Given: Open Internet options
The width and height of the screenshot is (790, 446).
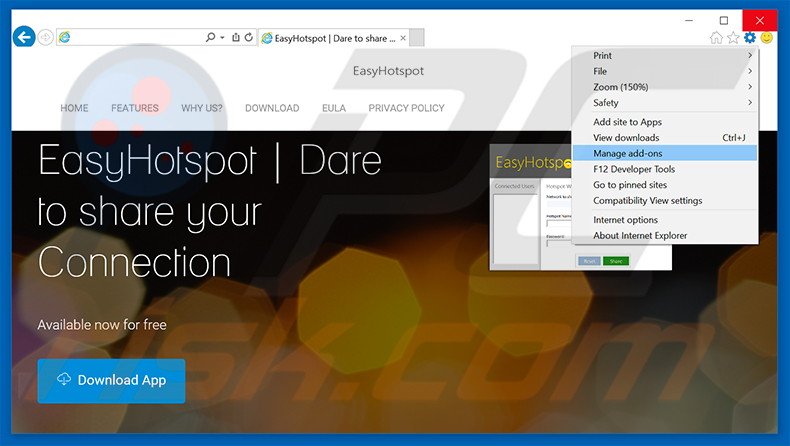Looking at the screenshot, I should click(x=665, y=220).
